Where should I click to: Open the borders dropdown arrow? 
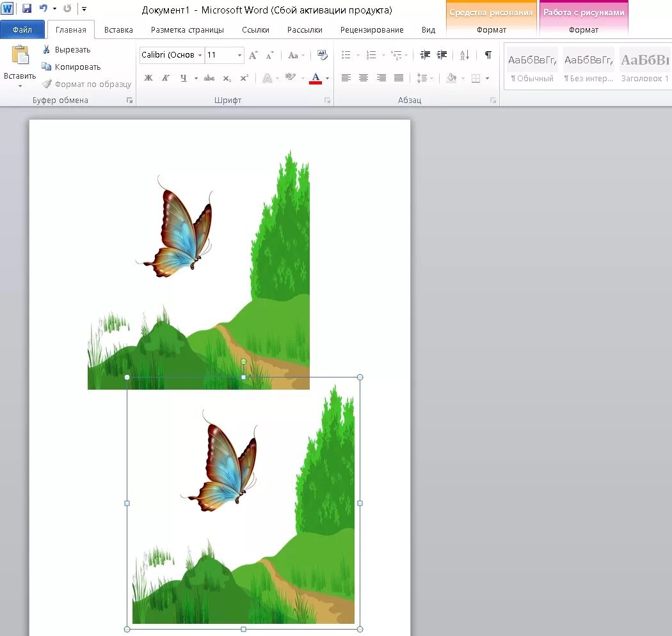487,79
